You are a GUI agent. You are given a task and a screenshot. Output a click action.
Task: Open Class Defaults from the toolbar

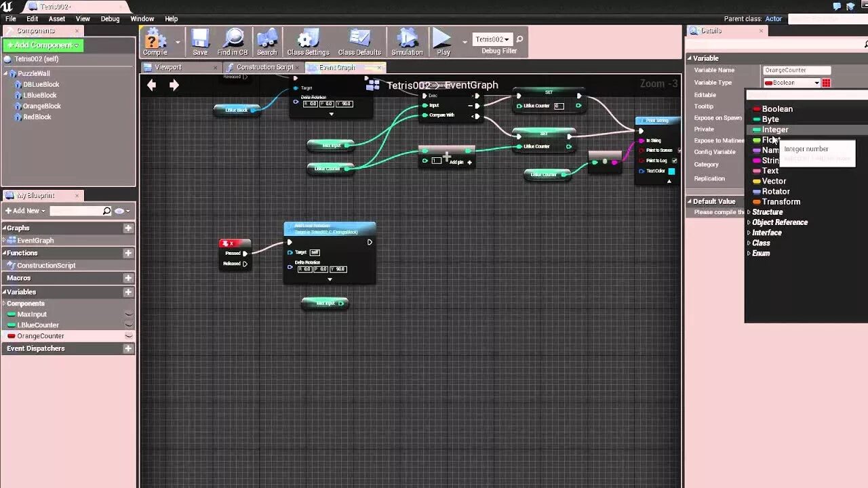(359, 42)
